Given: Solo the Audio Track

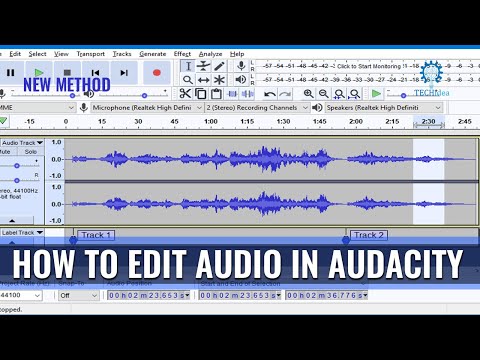Looking at the screenshot, I should tap(31, 152).
